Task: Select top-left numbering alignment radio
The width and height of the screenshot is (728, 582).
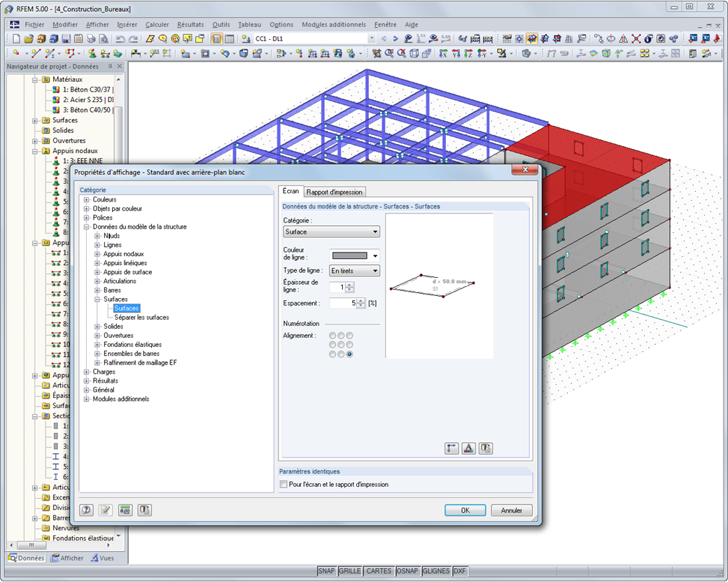Action: 332,336
